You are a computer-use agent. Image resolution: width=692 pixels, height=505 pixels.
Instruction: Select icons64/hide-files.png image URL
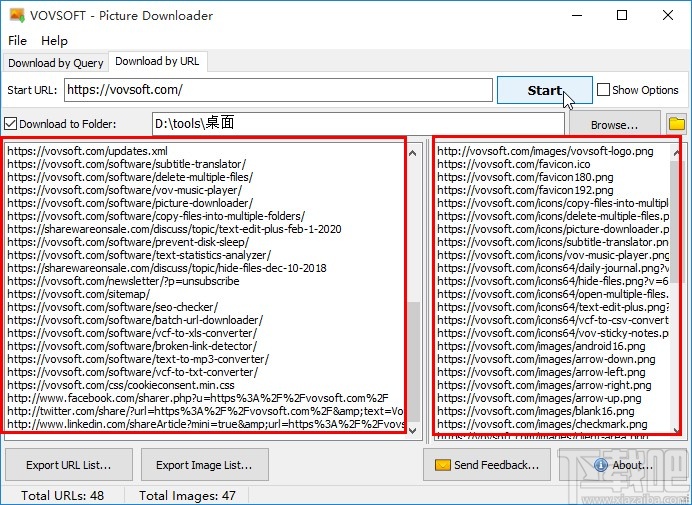[553, 281]
